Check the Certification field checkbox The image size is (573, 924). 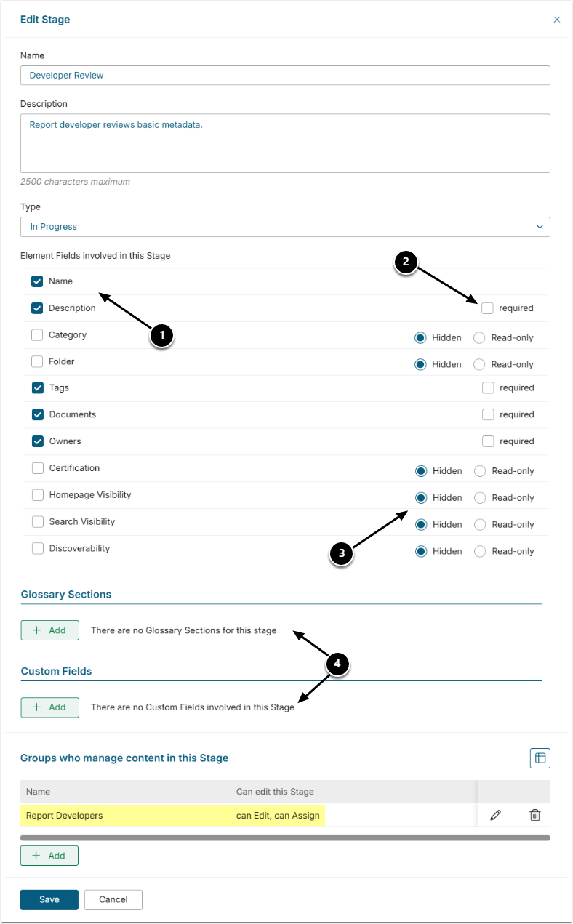coord(38,468)
